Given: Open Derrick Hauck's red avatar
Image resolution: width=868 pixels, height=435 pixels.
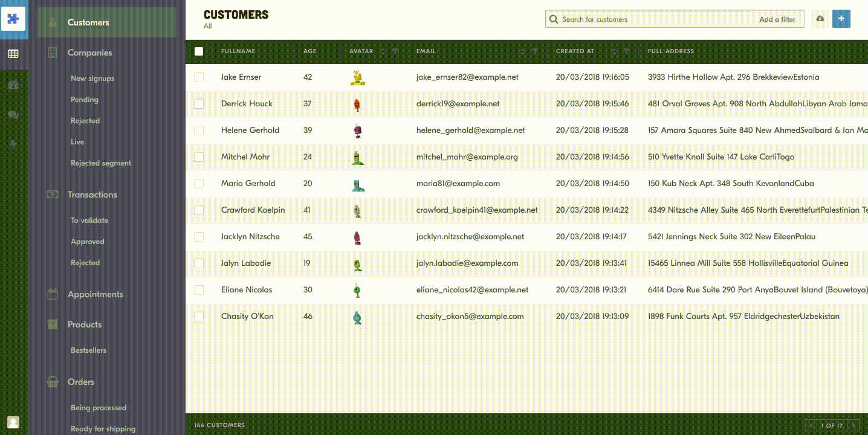Looking at the screenshot, I should pyautogui.click(x=357, y=104).
